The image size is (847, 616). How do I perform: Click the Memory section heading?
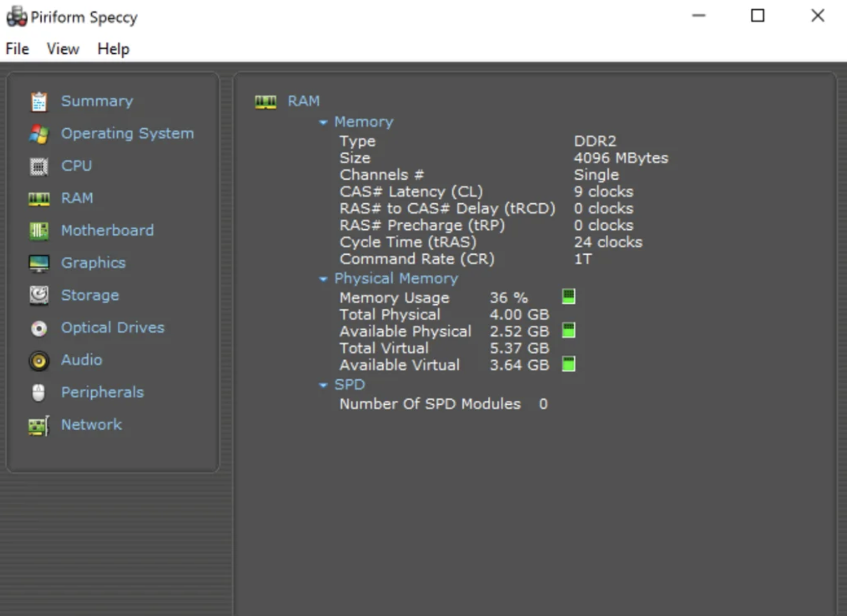[364, 122]
